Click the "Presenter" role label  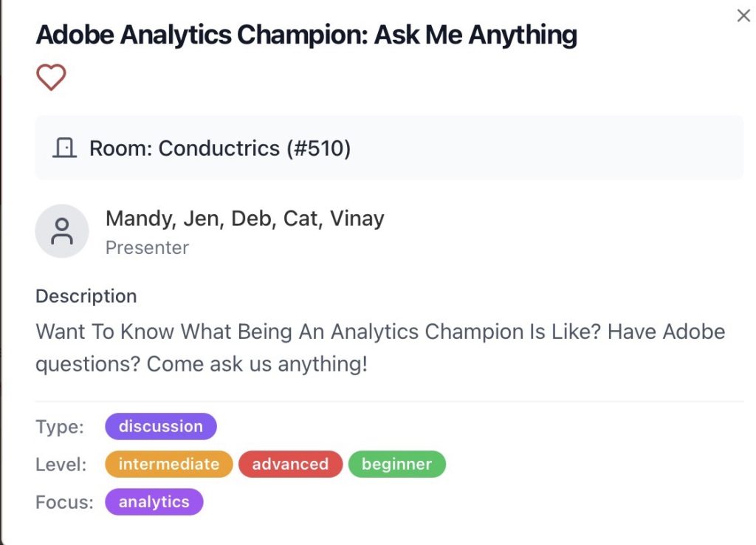tap(147, 247)
